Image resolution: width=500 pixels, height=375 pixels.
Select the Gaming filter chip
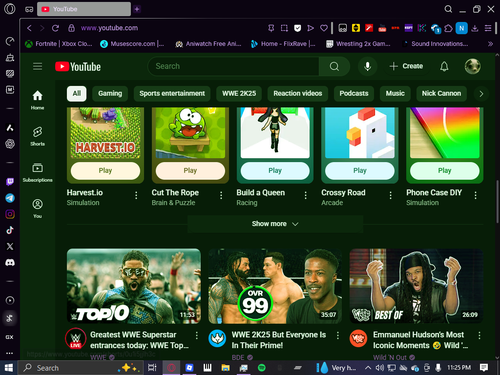(110, 93)
